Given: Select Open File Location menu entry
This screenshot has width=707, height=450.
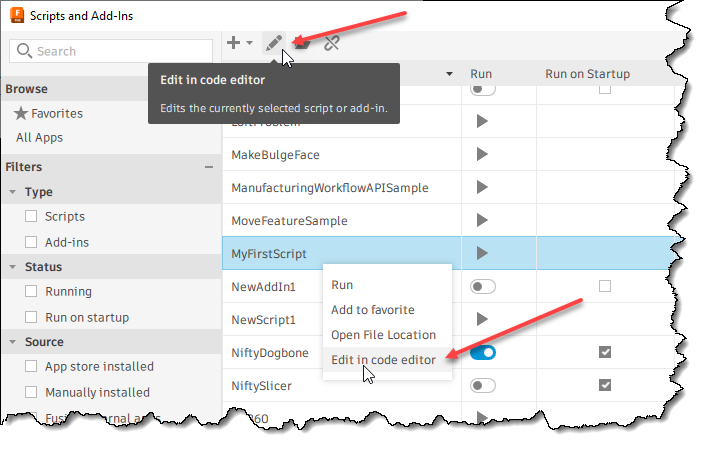Looking at the screenshot, I should tap(383, 335).
